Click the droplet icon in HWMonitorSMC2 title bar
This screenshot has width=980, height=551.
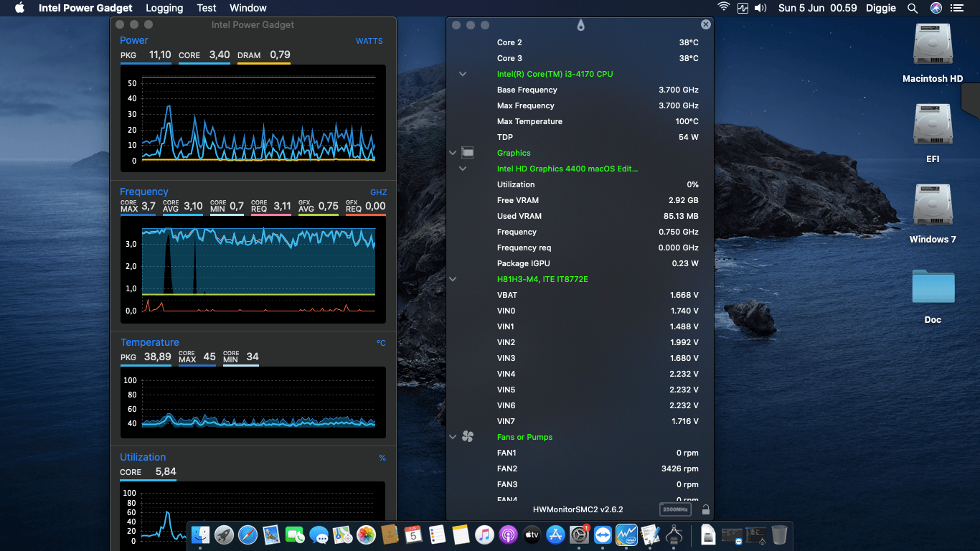(x=580, y=24)
